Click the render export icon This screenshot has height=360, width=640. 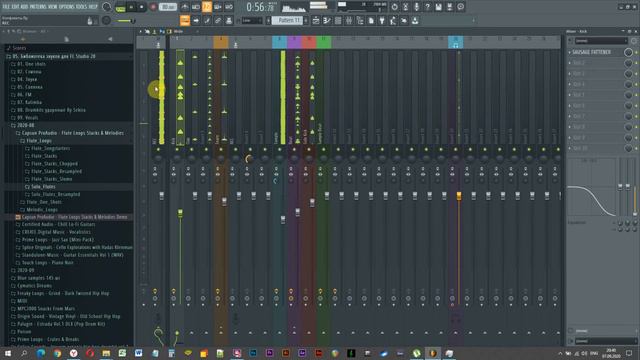click(449, 7)
